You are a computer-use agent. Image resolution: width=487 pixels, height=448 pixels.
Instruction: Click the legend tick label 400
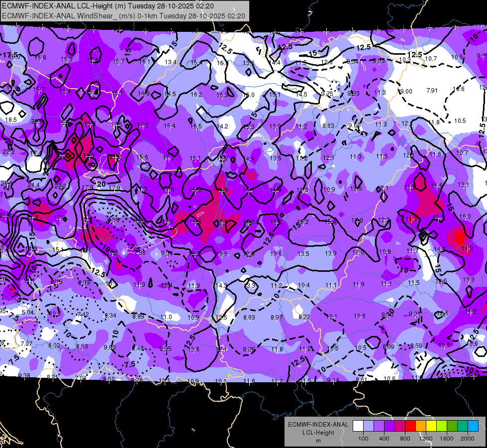click(x=384, y=439)
